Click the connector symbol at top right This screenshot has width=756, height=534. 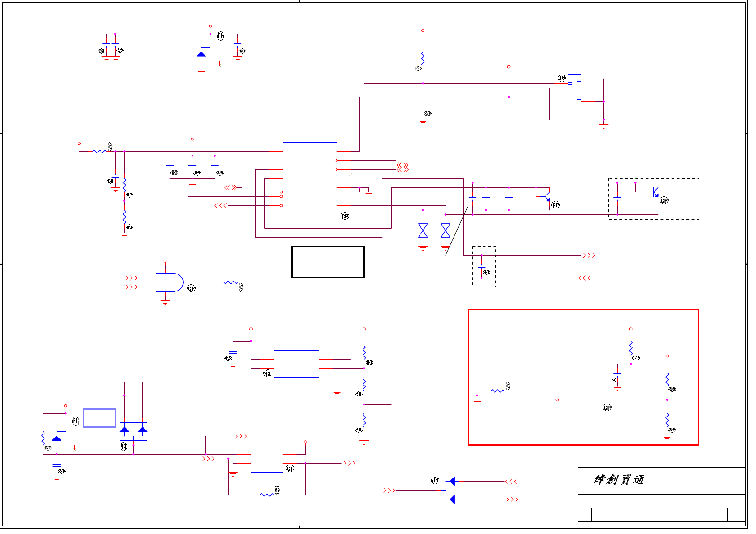575,90
